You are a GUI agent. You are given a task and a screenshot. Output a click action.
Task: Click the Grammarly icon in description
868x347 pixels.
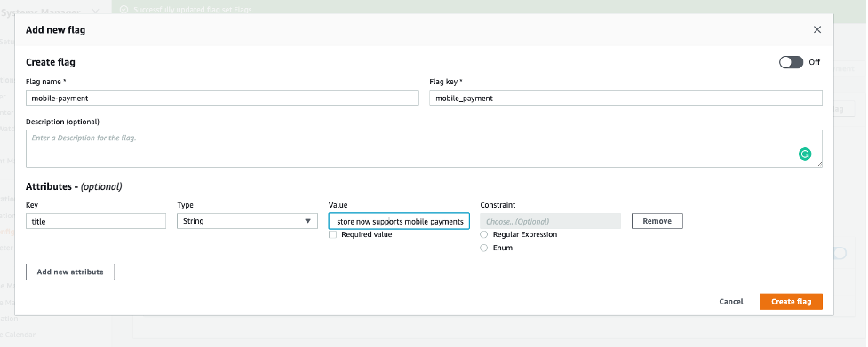805,154
